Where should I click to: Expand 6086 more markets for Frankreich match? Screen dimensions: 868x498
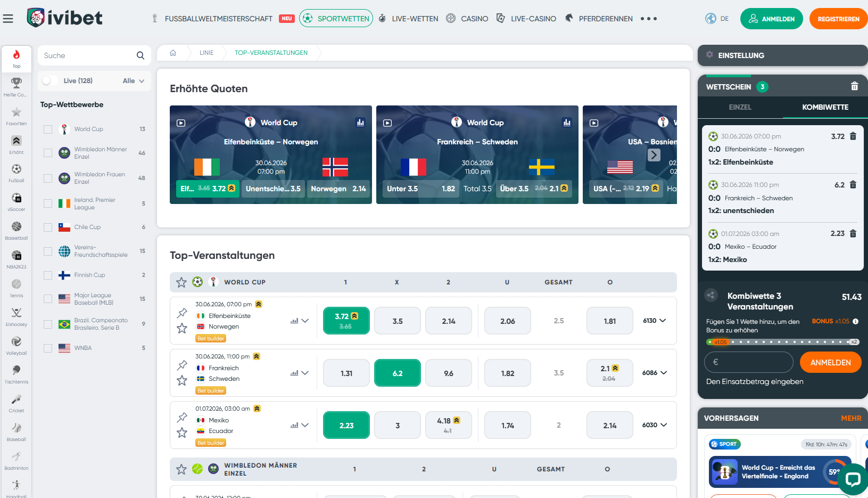655,373
